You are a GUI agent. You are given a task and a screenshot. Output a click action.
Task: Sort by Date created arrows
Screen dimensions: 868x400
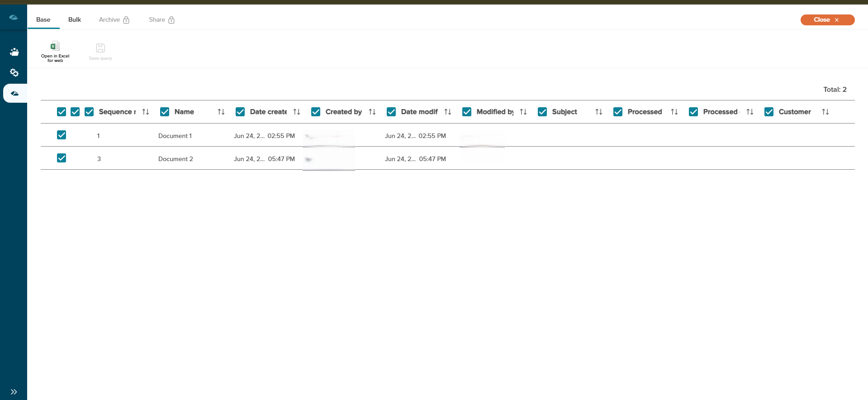click(297, 112)
